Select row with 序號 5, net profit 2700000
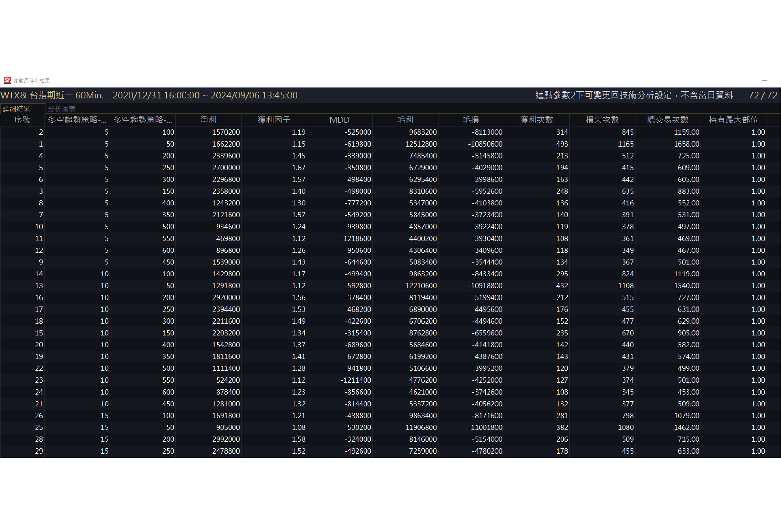The width and height of the screenshot is (781, 532). point(226,168)
